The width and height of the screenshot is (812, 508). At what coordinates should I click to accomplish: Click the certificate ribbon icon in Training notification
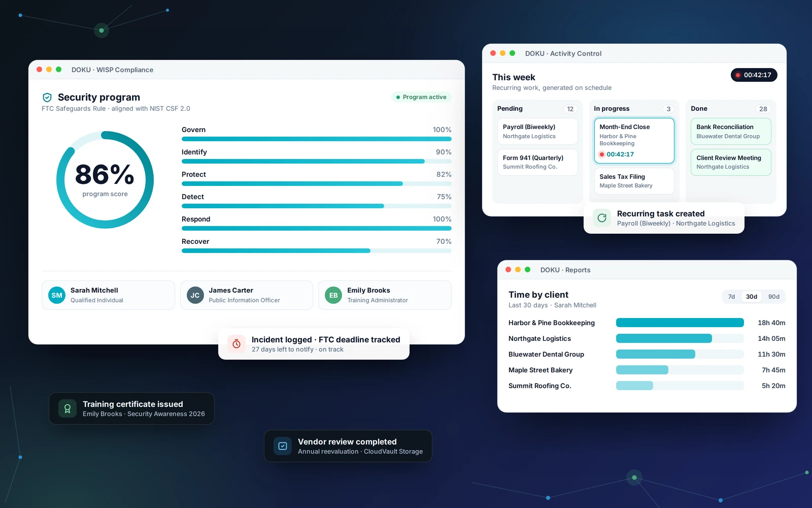[x=67, y=408]
